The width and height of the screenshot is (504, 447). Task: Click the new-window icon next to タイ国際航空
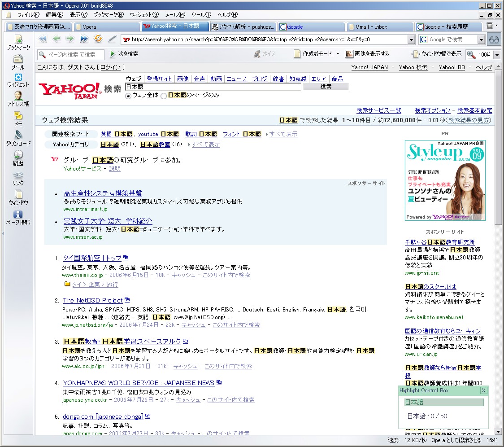coord(126,258)
